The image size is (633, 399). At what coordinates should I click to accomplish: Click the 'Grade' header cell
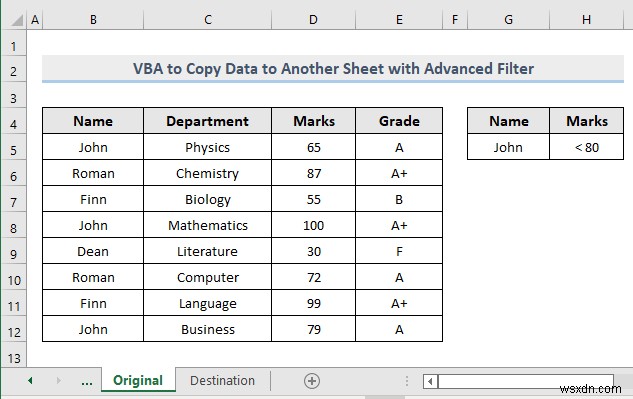(x=399, y=121)
